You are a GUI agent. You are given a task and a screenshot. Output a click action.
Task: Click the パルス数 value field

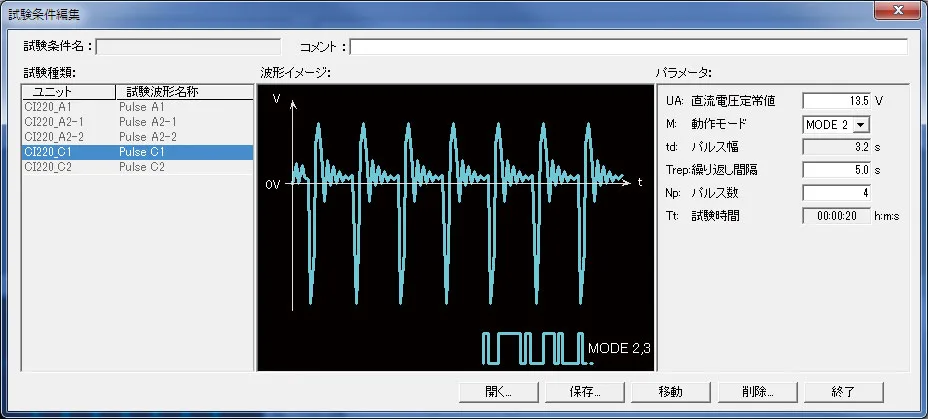[837, 192]
